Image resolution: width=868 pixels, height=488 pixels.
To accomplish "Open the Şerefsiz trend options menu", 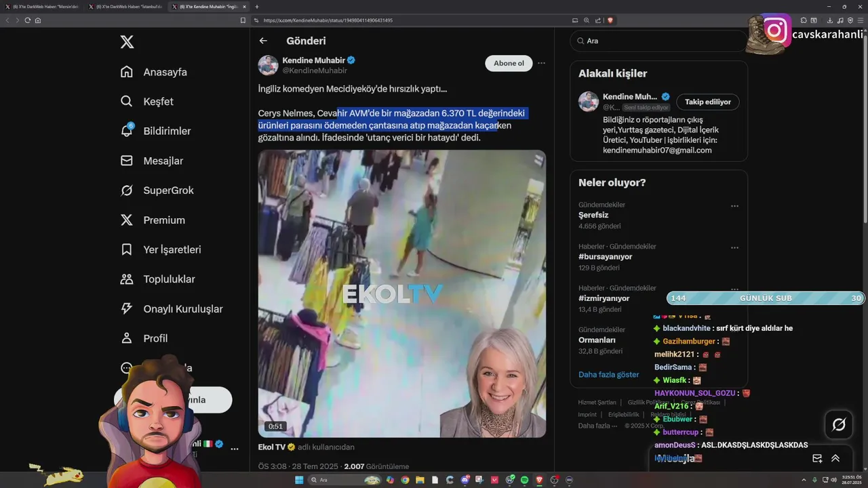I will pyautogui.click(x=734, y=206).
